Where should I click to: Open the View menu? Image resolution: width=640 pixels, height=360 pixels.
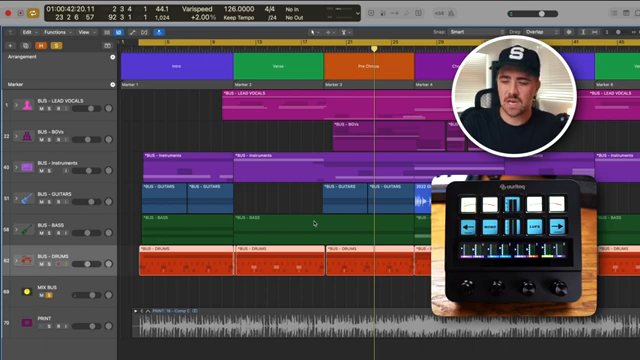(86, 32)
